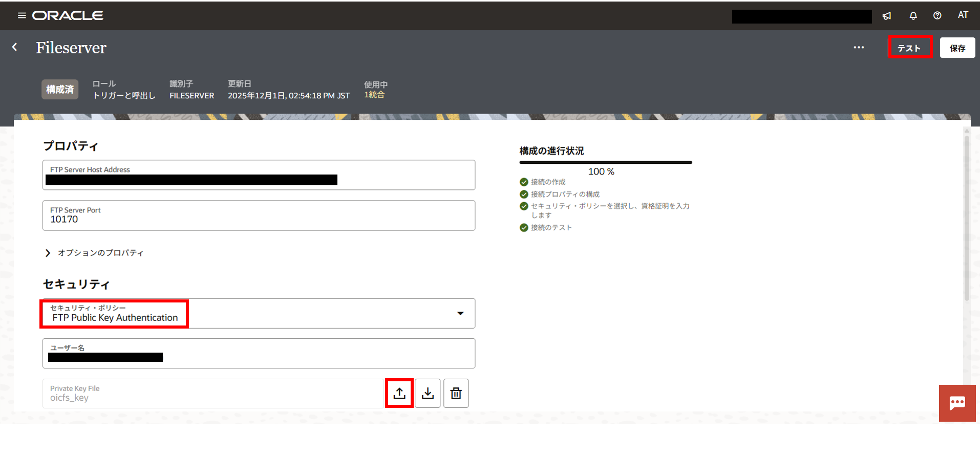The width and height of the screenshot is (980, 456).
Task: Click the 接続の作成 checked step
Action: (x=542, y=182)
